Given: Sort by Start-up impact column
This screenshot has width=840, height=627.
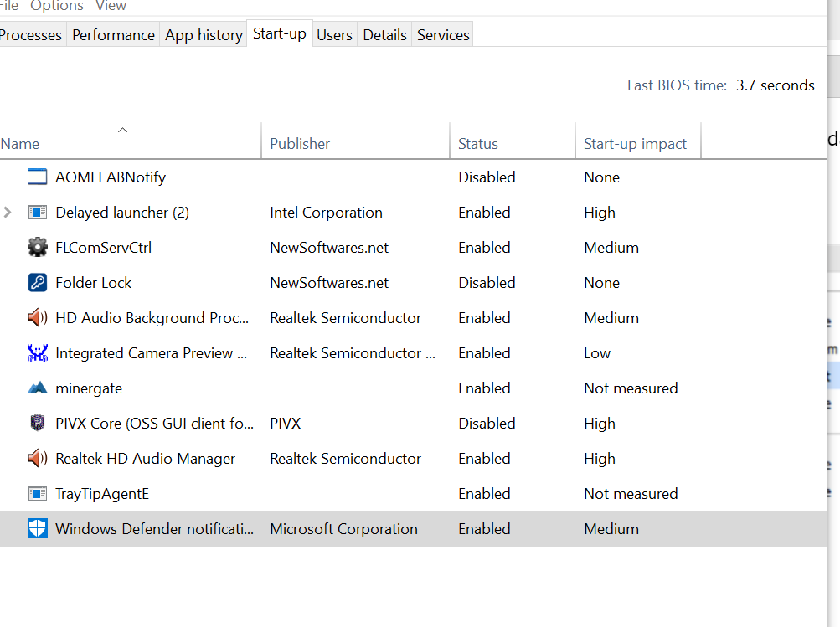Looking at the screenshot, I should pos(635,144).
